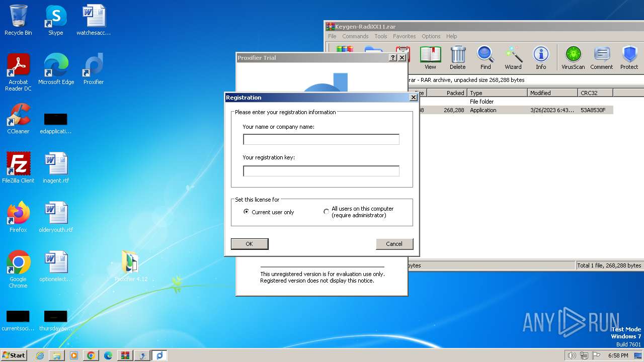The image size is (644, 362).
Task: Open Chrome from the taskbar
Action: (91, 355)
